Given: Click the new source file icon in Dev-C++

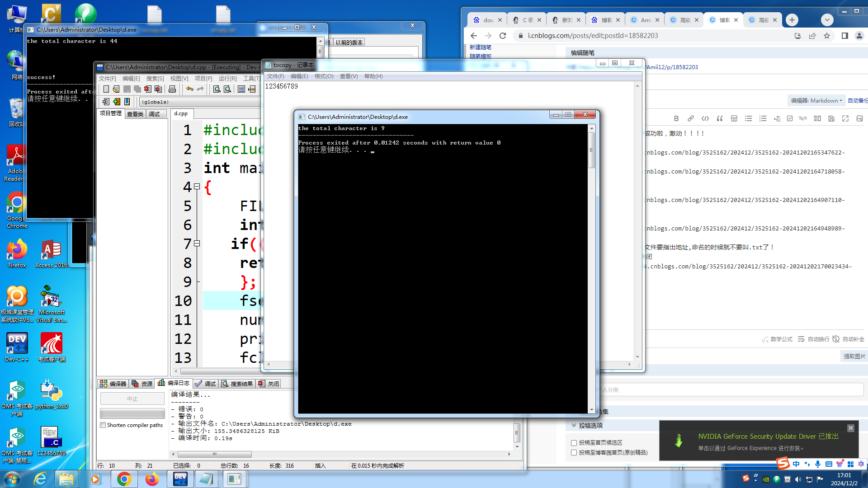Looking at the screenshot, I should pyautogui.click(x=106, y=89).
